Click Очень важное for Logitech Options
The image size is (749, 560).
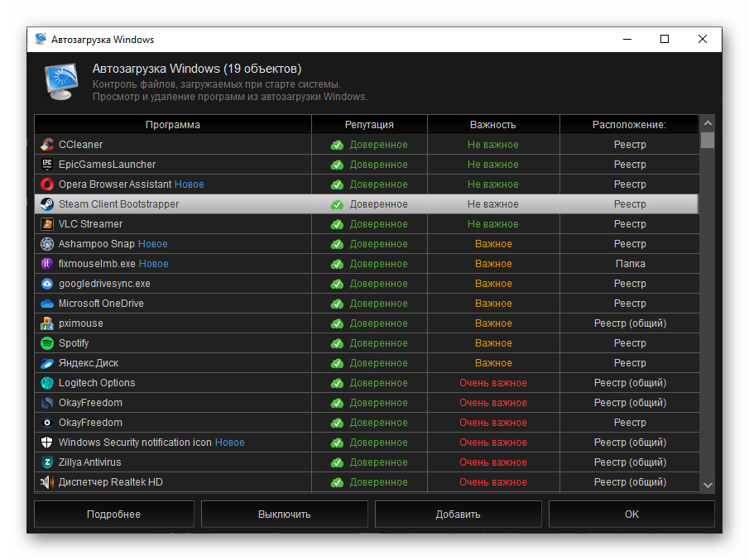pos(493,383)
